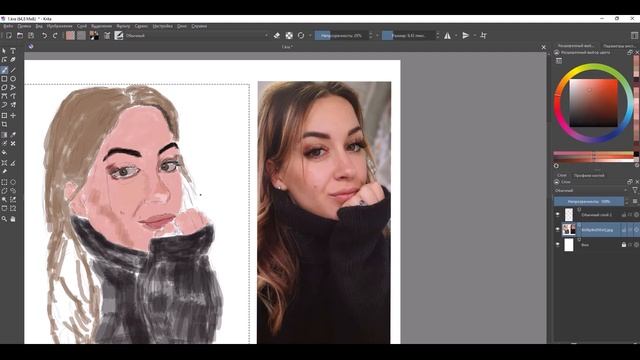Hide the reference photo layer with its eye icon
Screen dimensions: 640x360
[558, 229]
